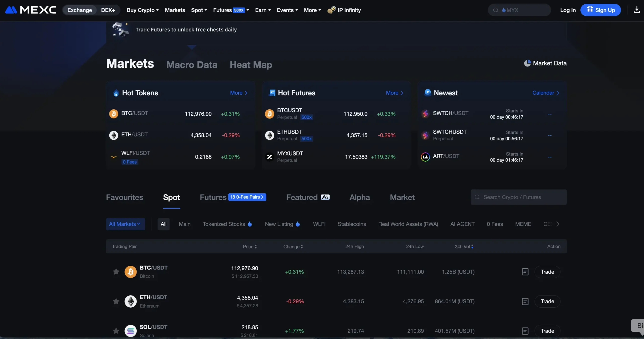Click the SWTCHUSDT Perpetual lightning icon
644x339 pixels.
pyautogui.click(x=425, y=135)
